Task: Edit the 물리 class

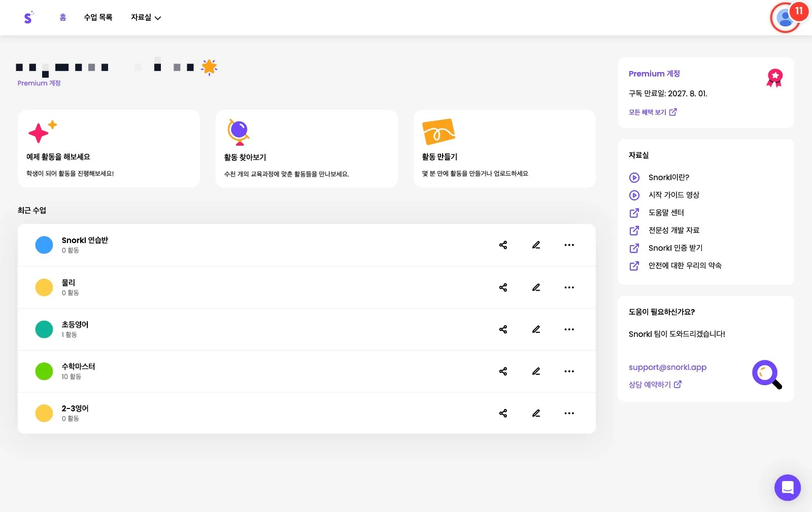Action: (536, 287)
